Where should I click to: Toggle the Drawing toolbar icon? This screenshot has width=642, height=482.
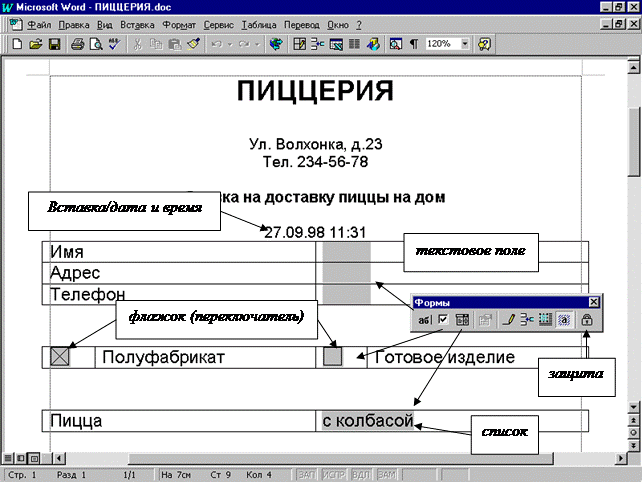(x=373, y=44)
